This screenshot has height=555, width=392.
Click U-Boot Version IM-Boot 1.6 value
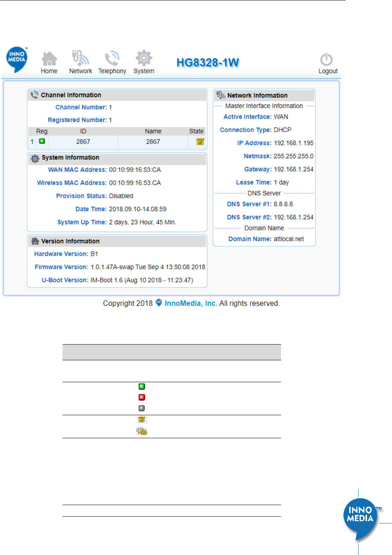142,280
